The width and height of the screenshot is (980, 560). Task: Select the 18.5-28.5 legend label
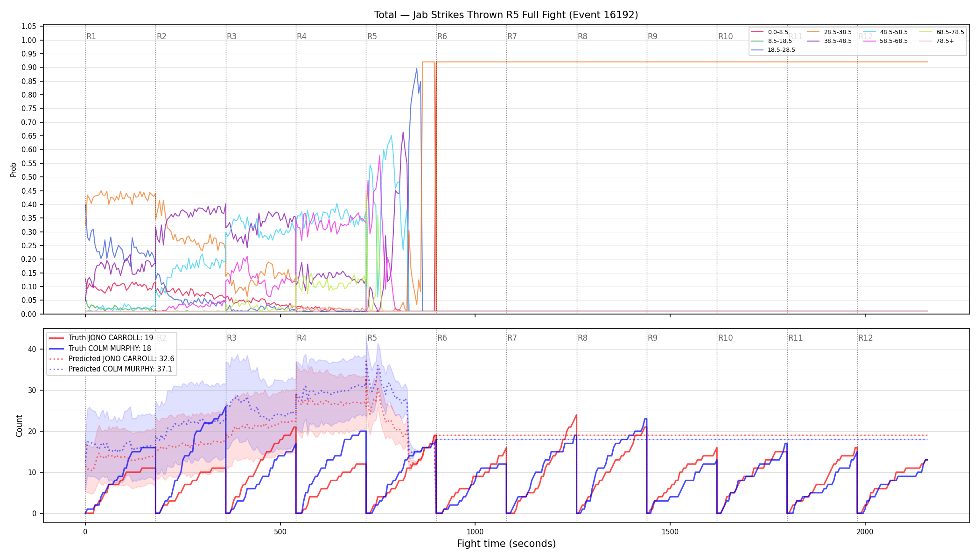pos(781,50)
